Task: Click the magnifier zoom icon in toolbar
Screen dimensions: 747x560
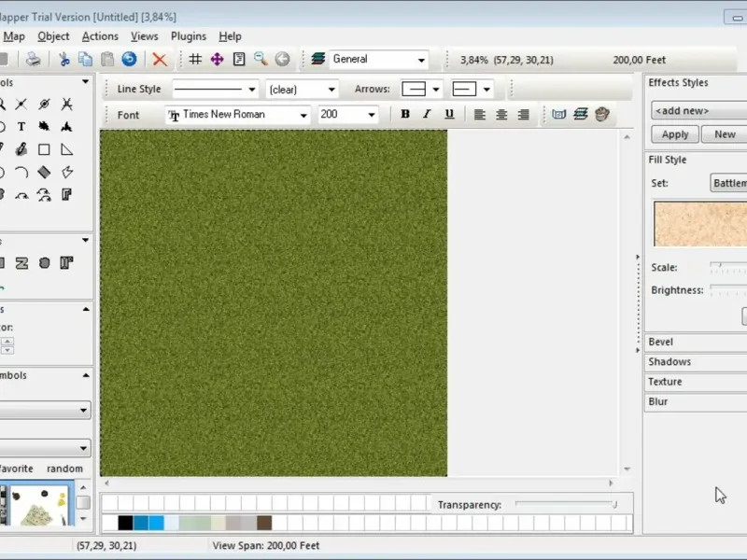Action: tap(261, 59)
